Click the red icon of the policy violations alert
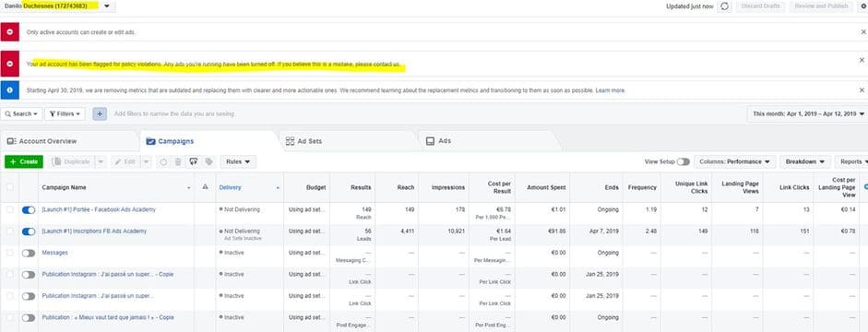This screenshot has width=868, height=332. (9, 64)
